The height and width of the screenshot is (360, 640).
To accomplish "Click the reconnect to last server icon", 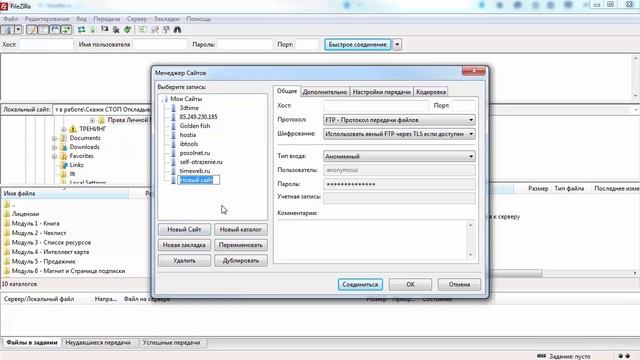I will point(127,30).
